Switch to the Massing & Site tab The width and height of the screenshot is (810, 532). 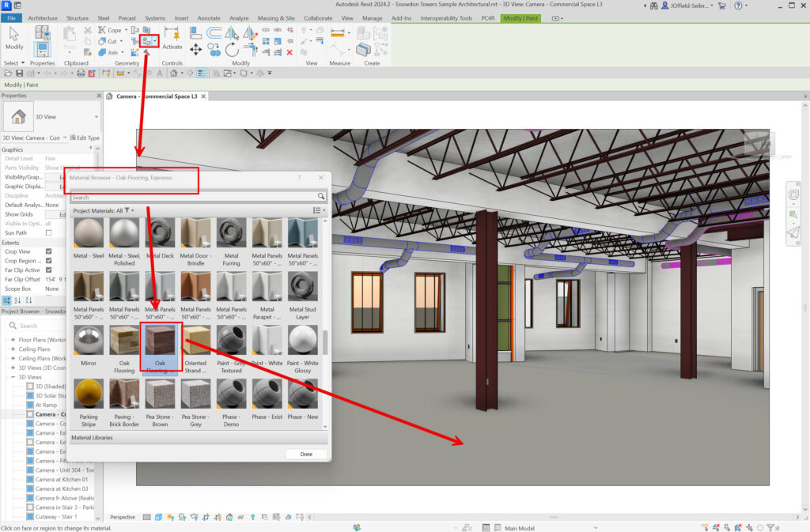click(276, 18)
